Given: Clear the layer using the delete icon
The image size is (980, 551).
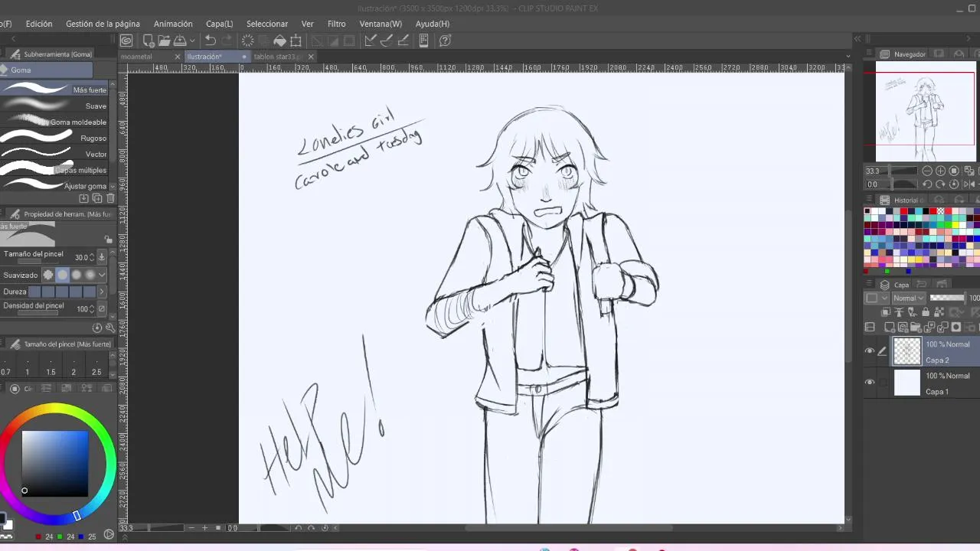Looking at the screenshot, I should (248, 41).
